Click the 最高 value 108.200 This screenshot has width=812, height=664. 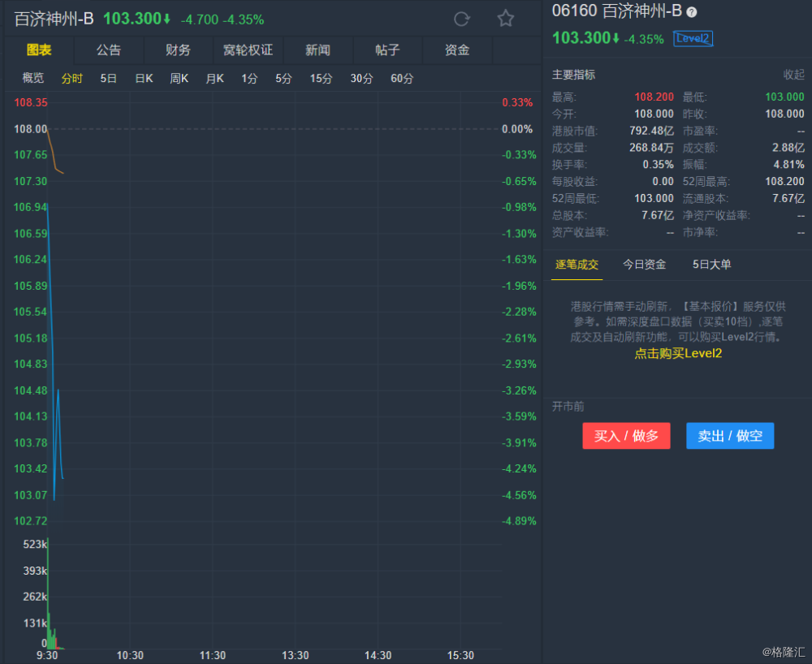(x=654, y=97)
